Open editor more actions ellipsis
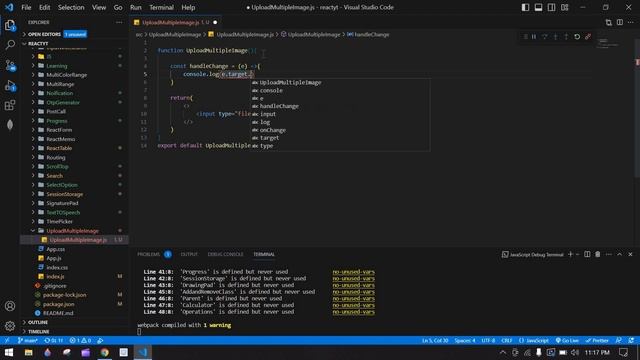 [x=631, y=22]
